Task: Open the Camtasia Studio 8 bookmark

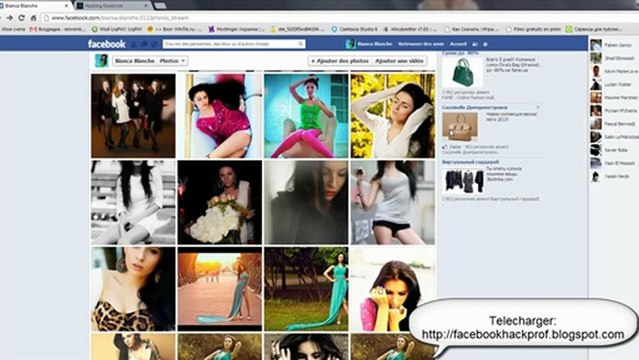Action: pyautogui.click(x=355, y=29)
